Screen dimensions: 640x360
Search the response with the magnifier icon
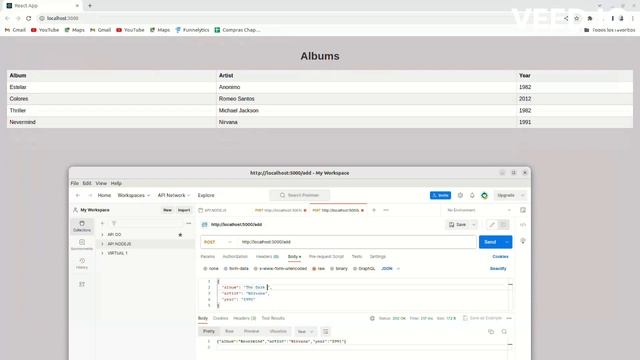[504, 331]
